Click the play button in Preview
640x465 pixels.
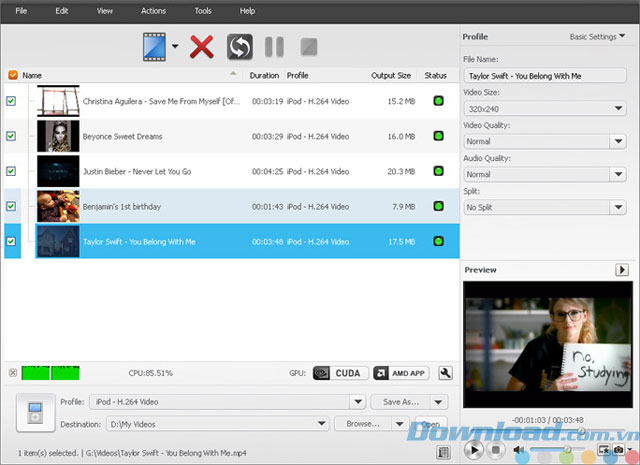[x=475, y=450]
